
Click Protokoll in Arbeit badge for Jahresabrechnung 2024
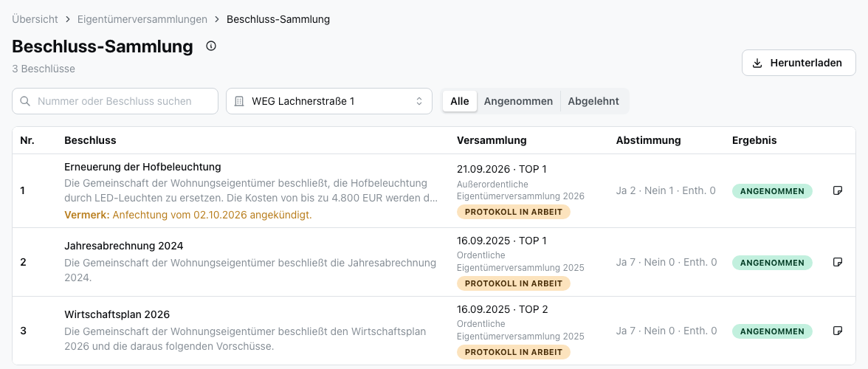[513, 283]
